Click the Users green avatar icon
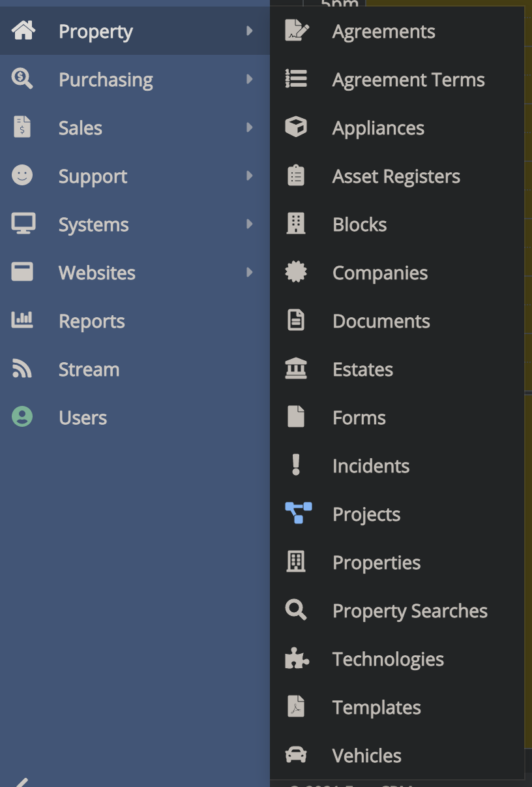Image resolution: width=532 pixels, height=787 pixels. (22, 417)
